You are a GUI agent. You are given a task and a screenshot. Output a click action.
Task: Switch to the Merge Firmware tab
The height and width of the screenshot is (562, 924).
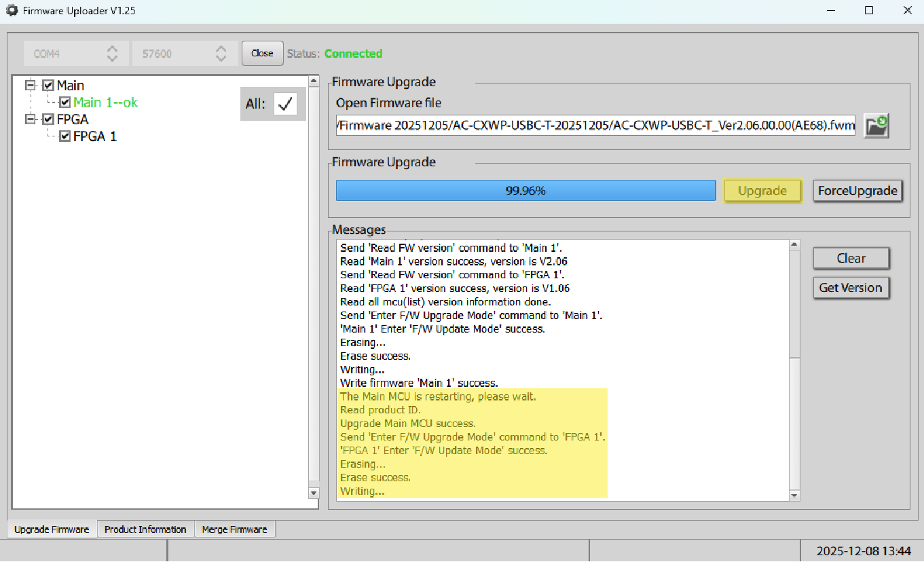(x=234, y=529)
